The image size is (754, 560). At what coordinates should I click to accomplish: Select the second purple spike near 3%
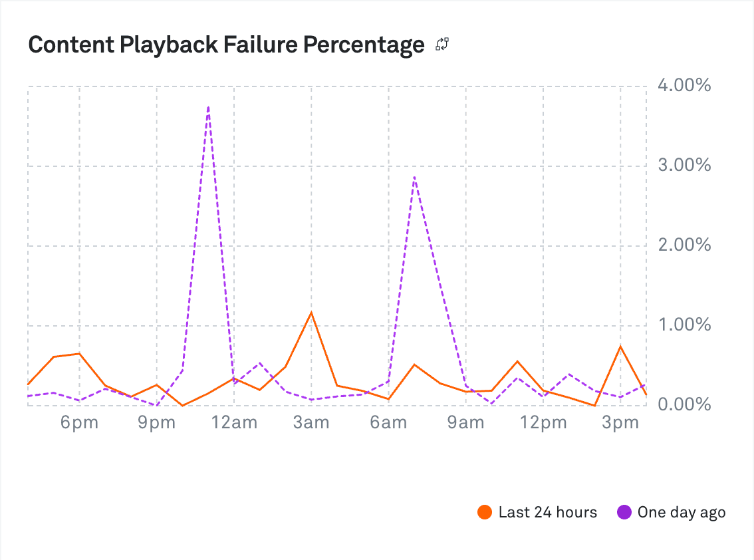[414, 178]
